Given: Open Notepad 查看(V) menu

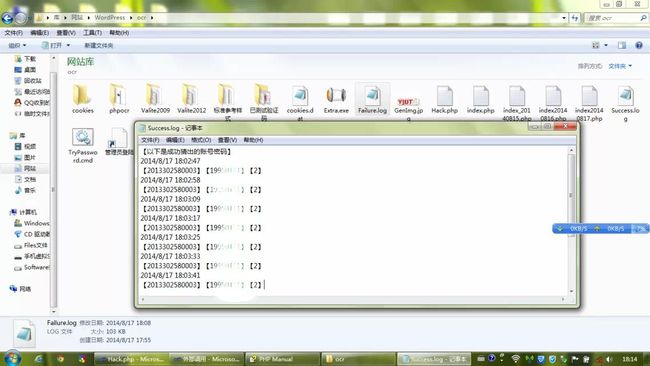Looking at the screenshot, I should point(227,140).
